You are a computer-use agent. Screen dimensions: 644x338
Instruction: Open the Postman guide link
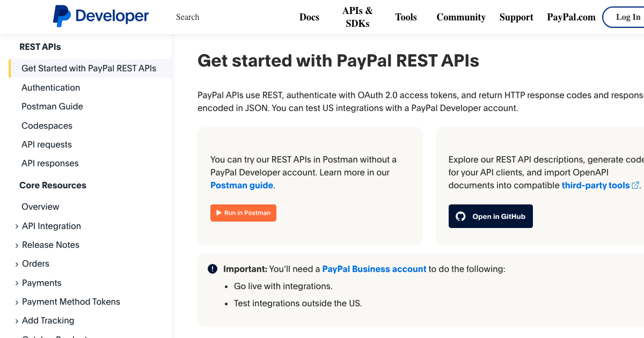(x=241, y=185)
